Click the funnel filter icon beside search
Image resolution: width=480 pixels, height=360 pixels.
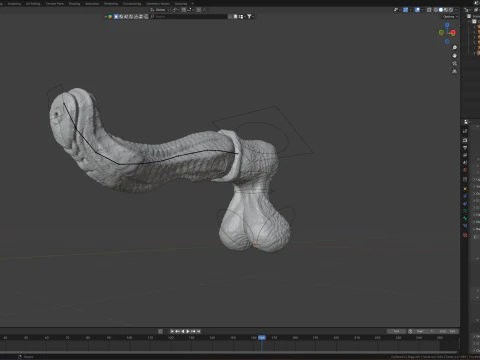tap(249, 16)
